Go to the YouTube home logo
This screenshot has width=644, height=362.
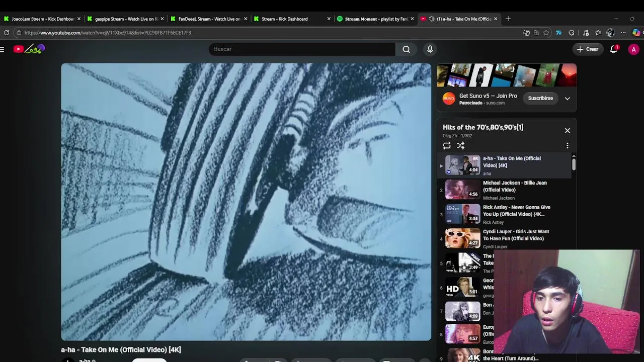[29, 49]
